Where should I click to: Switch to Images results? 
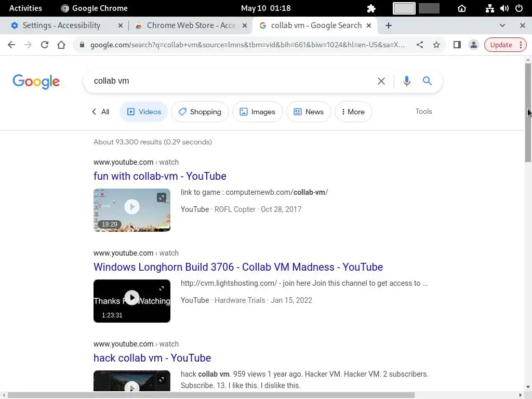click(x=258, y=112)
